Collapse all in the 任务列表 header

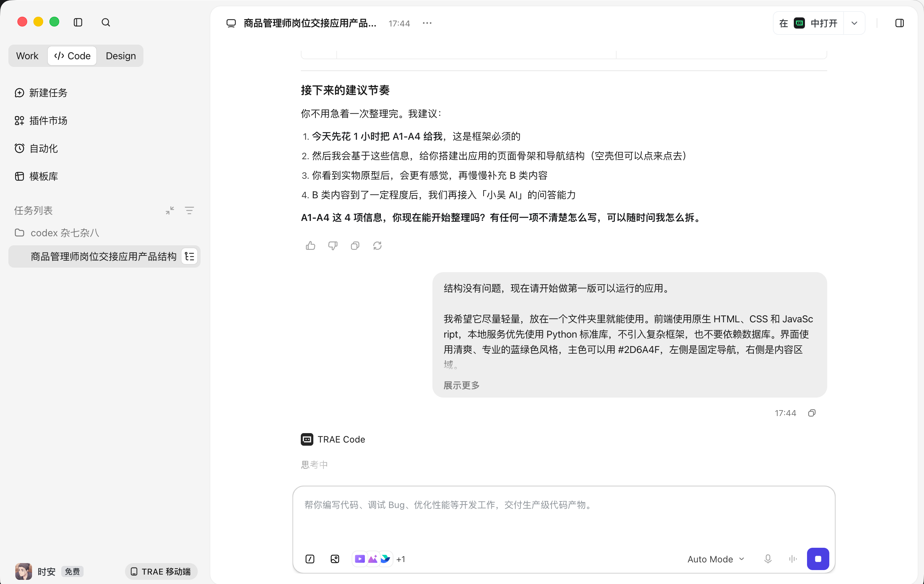[170, 210]
